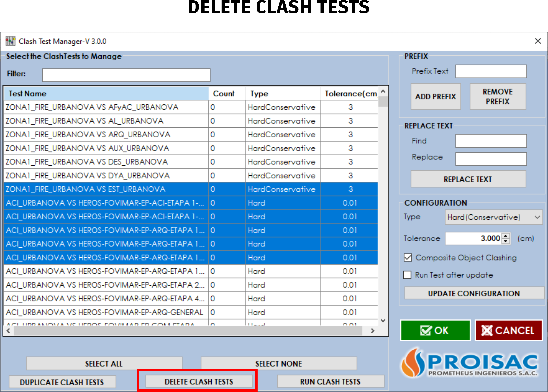The height and width of the screenshot is (392, 548).
Task: Close the Clash Test Manager window
Action: pyautogui.click(x=538, y=41)
